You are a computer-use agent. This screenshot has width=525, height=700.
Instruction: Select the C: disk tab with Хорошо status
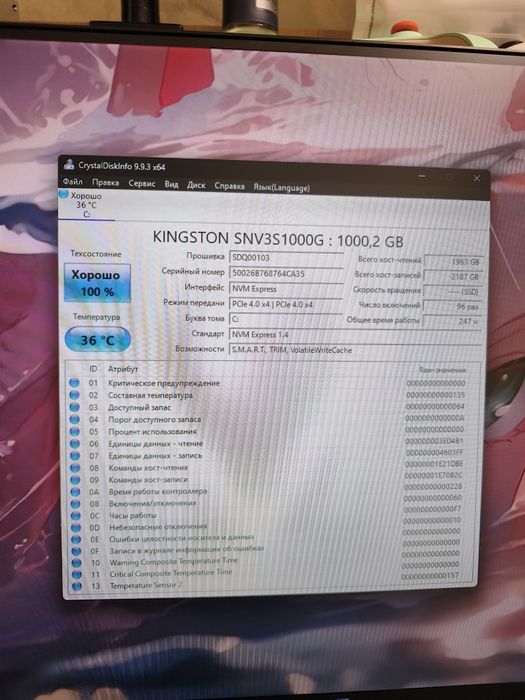point(86,204)
